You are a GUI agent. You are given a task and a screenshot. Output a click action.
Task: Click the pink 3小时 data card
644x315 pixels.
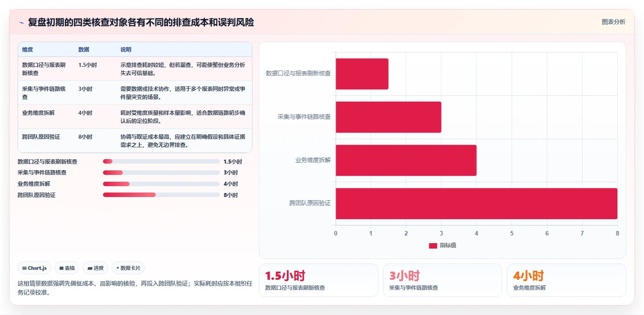click(x=443, y=280)
